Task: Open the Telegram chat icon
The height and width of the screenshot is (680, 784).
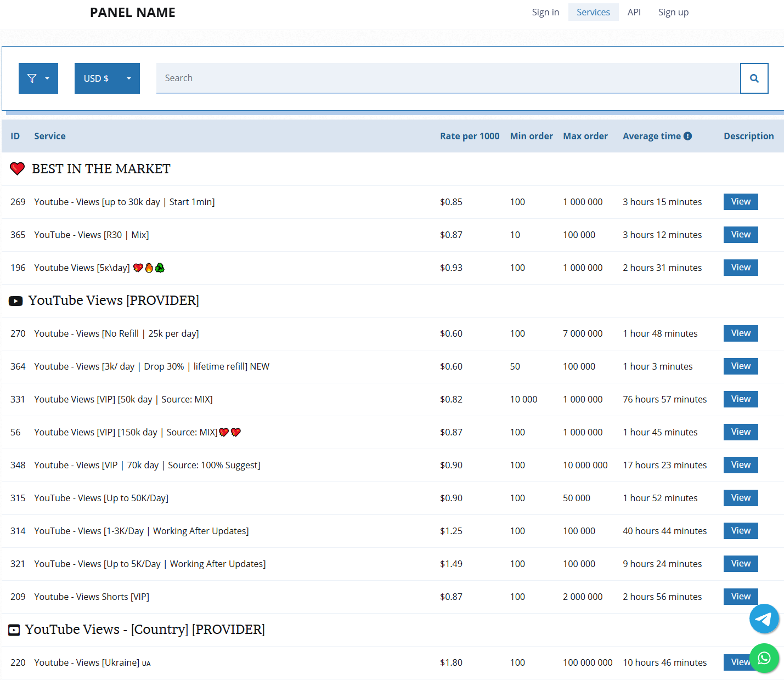Action: [764, 619]
